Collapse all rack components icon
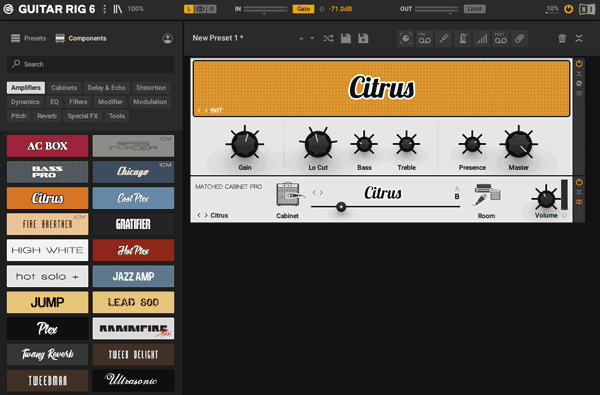 click(x=579, y=38)
